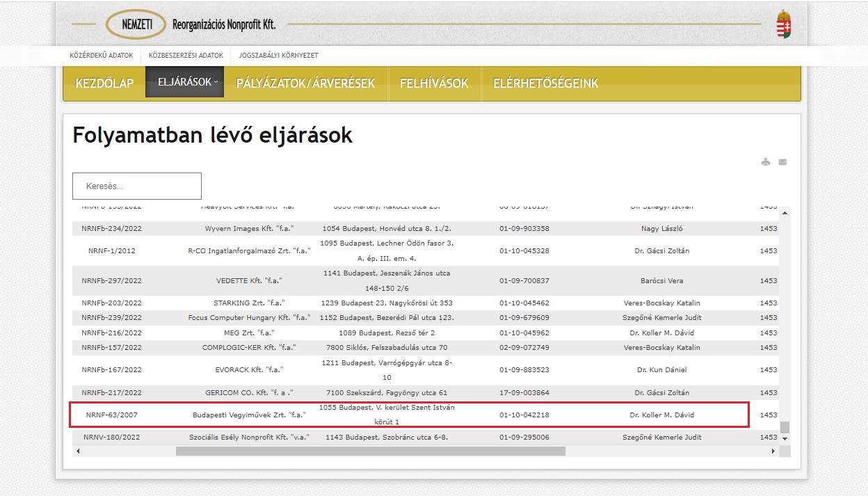Click the NEMZETI oval logo
Viewport: 868px width, 496px height.
tap(136, 24)
